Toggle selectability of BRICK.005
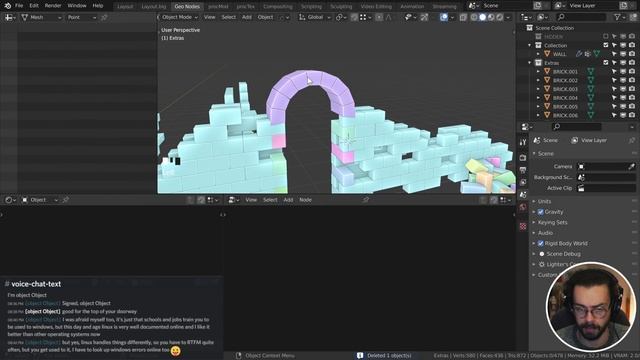 (x=614, y=107)
